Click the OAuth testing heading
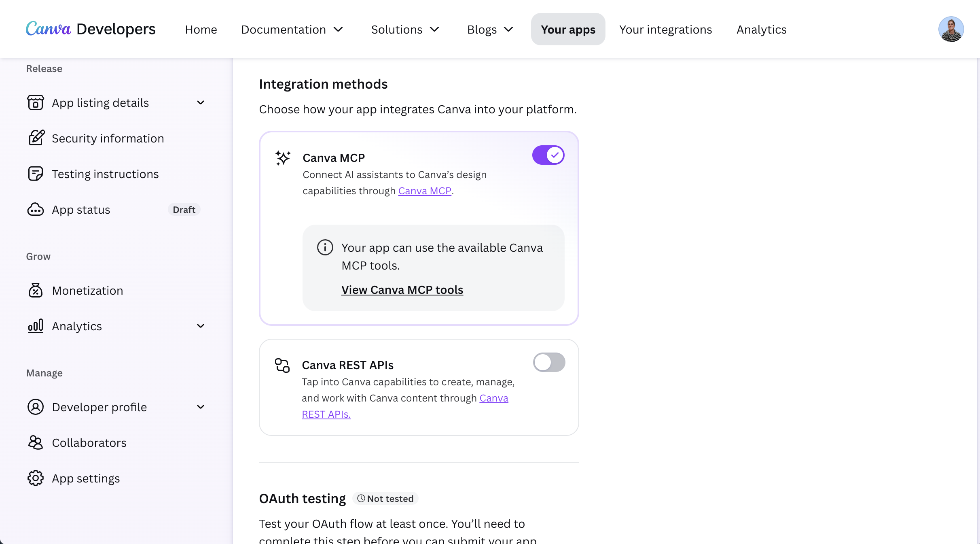This screenshot has height=544, width=980. pyautogui.click(x=302, y=499)
